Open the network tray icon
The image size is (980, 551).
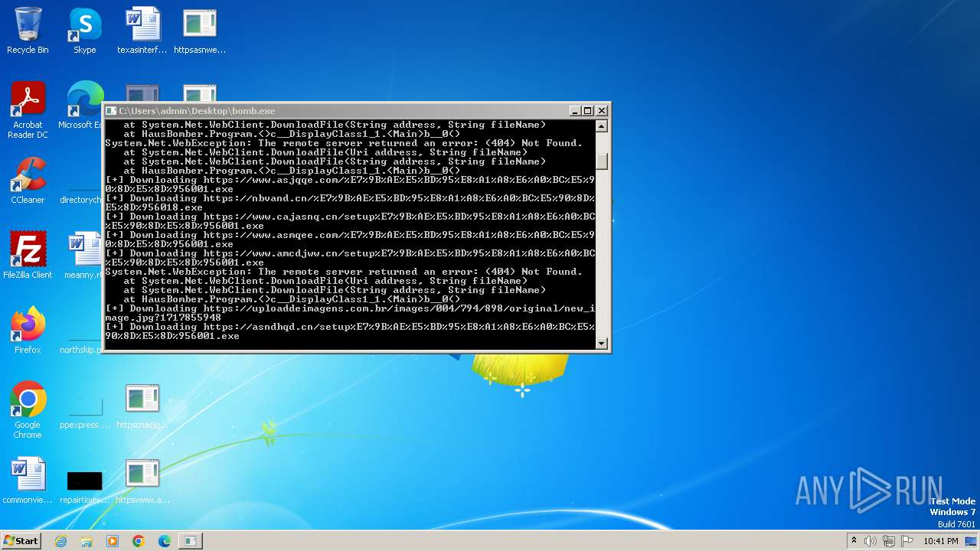(889, 541)
